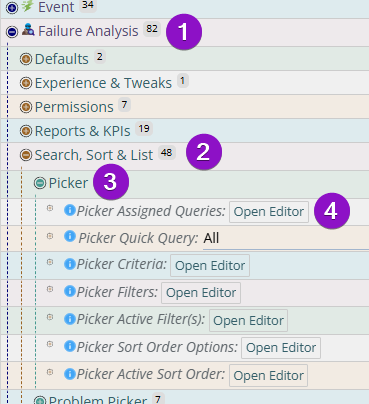Show info for Picker Active Sort Order
The width and height of the screenshot is (369, 404).
70,374
